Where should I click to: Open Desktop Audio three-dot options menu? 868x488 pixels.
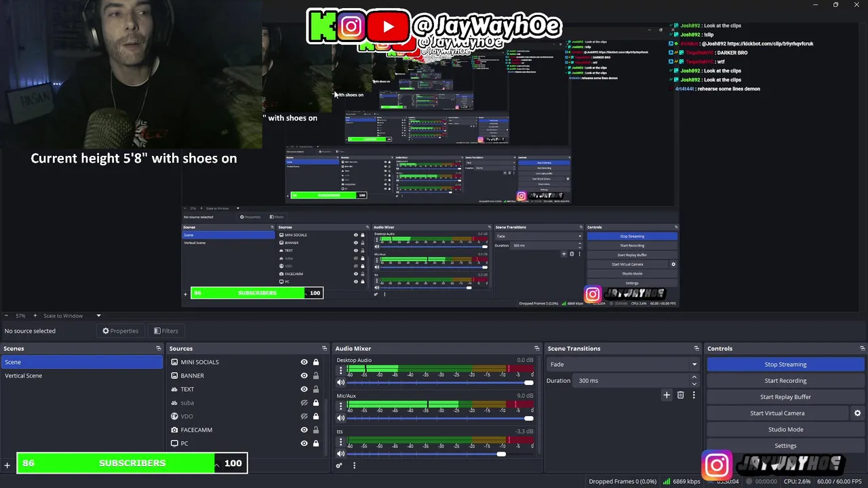(x=340, y=371)
